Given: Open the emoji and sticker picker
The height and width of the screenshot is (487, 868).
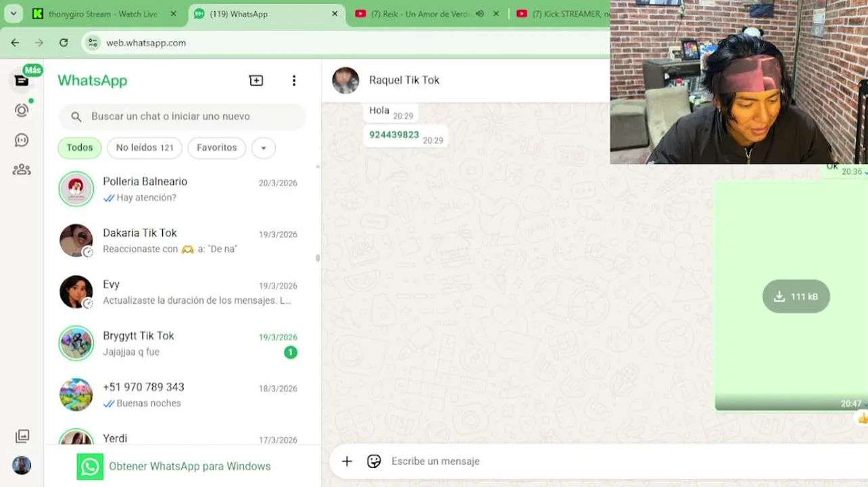Looking at the screenshot, I should [x=374, y=461].
